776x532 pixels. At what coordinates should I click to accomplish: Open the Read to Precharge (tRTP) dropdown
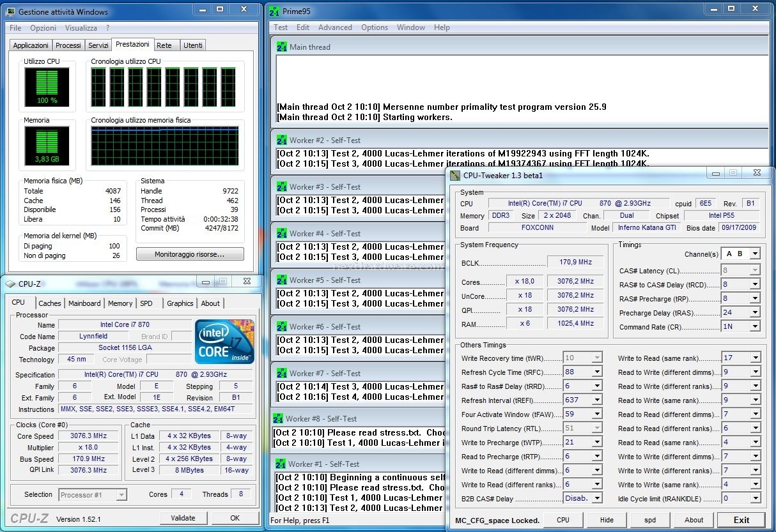coord(597,456)
